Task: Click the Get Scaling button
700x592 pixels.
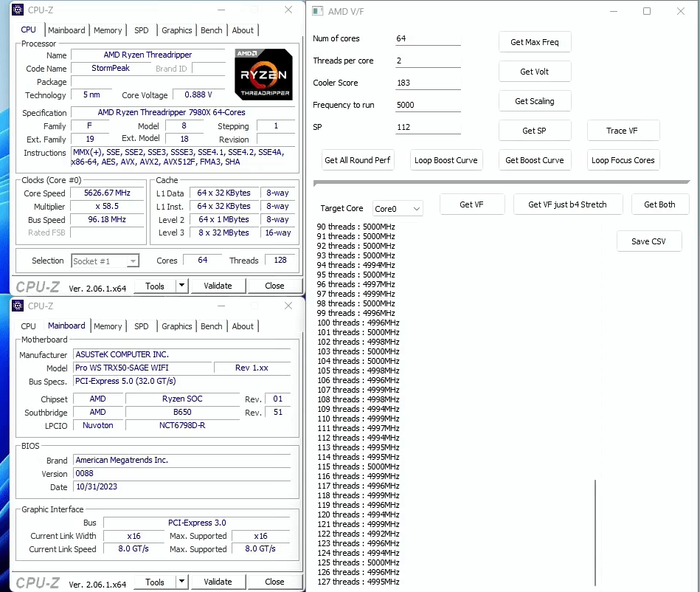Action: coord(534,101)
